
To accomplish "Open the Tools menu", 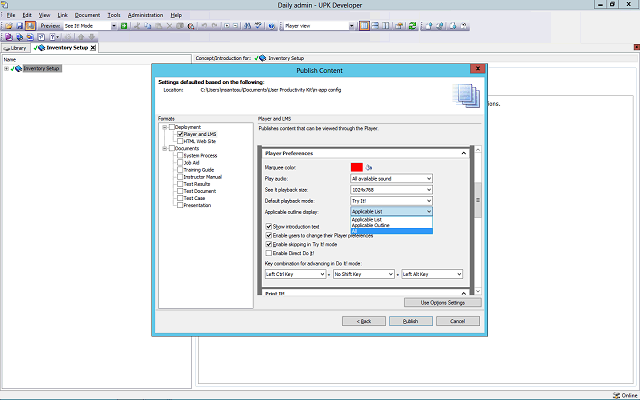I will point(114,15).
